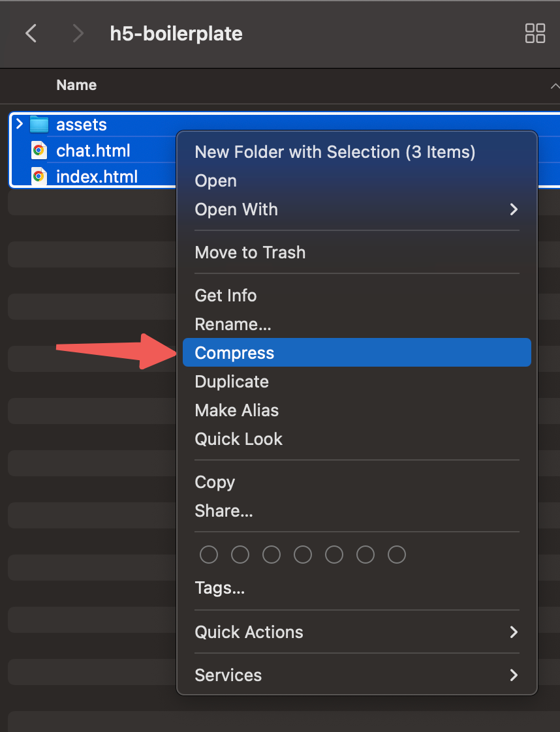This screenshot has width=560, height=732.
Task: Click the back navigation arrow
Action: pos(31,33)
